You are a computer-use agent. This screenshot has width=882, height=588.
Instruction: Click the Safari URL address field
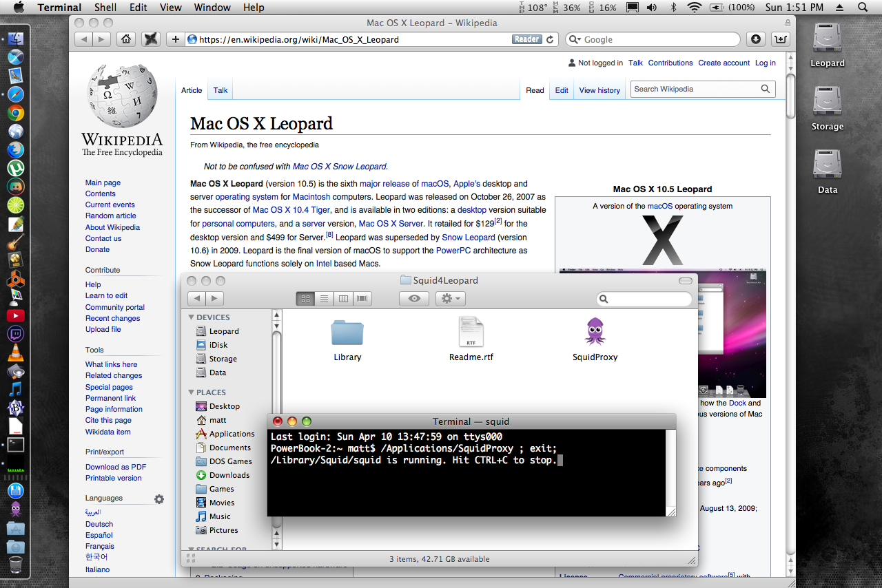[371, 39]
